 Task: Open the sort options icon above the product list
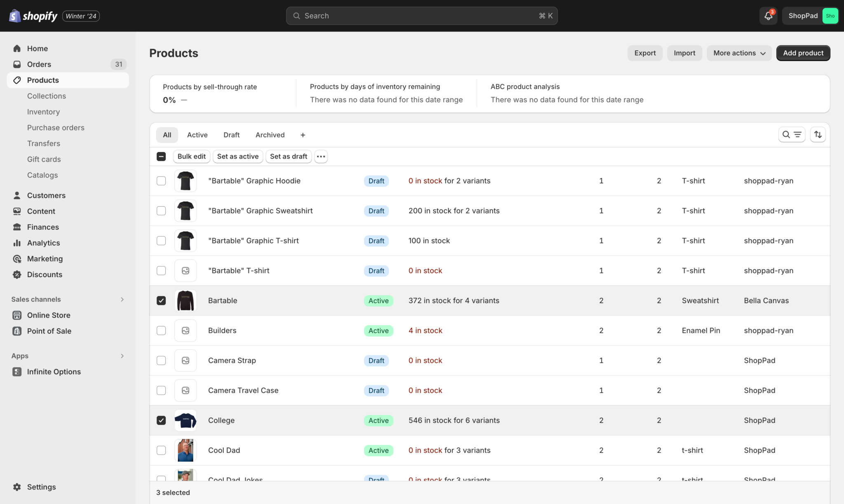[x=818, y=134]
